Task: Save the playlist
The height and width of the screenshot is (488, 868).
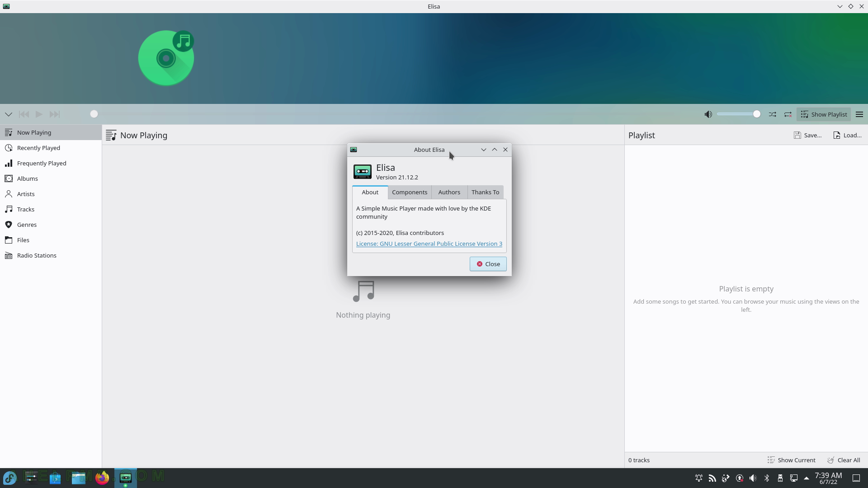Action: pos(808,135)
